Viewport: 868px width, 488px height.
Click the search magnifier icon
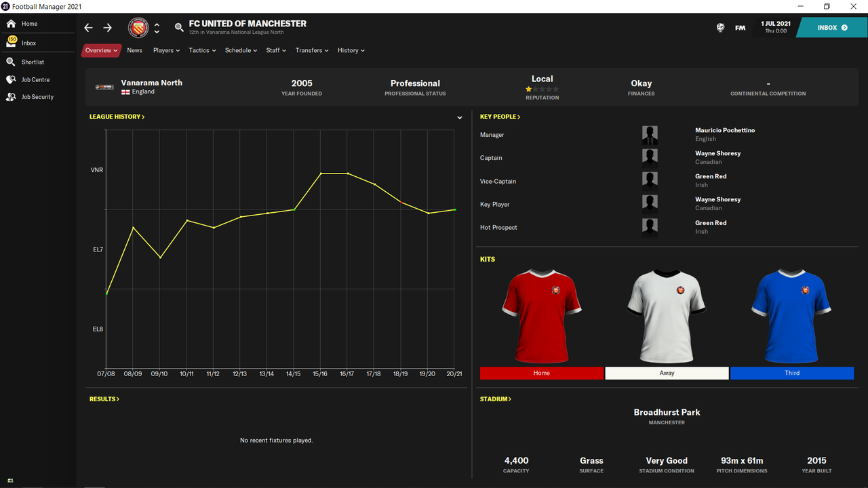click(x=179, y=28)
